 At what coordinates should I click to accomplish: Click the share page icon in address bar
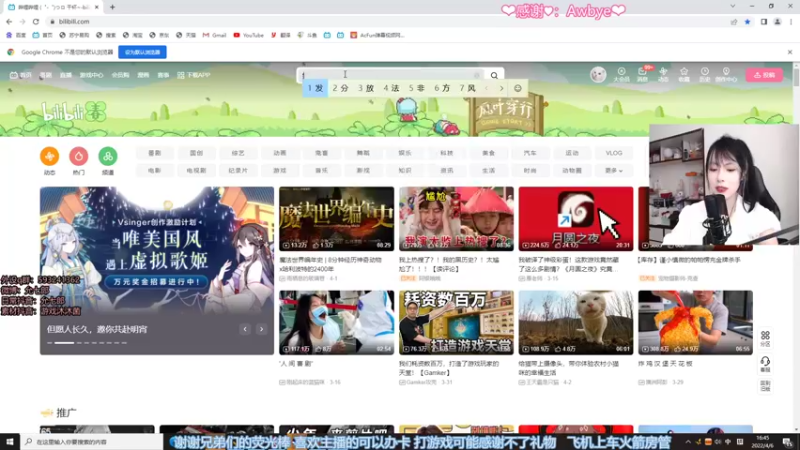(734, 21)
